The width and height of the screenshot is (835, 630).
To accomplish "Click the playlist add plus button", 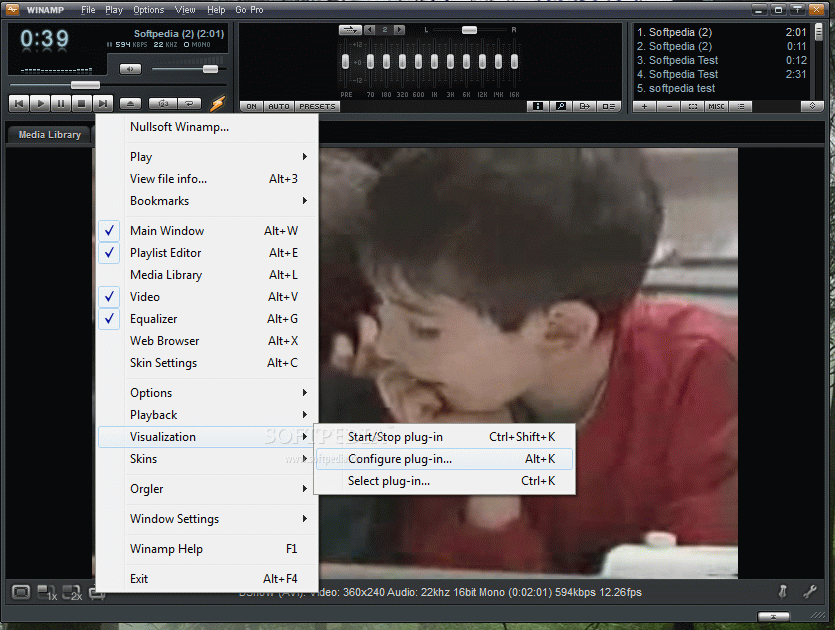I will coord(645,107).
